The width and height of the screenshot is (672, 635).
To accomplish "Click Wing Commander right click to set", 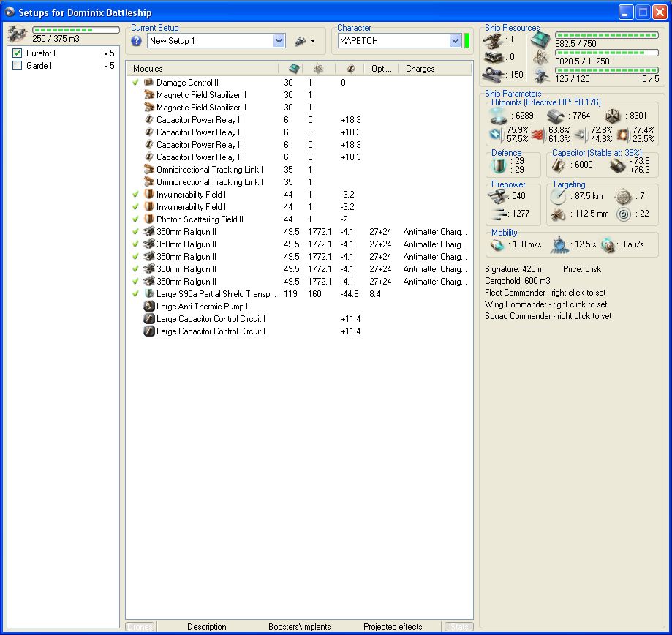I will coord(546,304).
